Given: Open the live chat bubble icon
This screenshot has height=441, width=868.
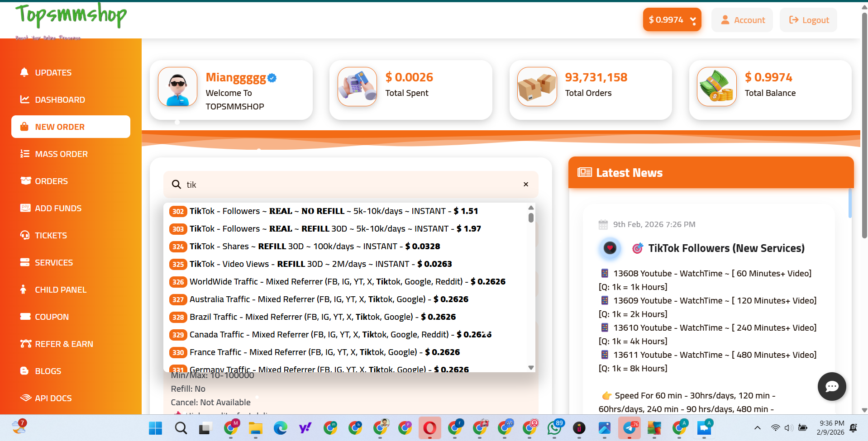Looking at the screenshot, I should [831, 386].
